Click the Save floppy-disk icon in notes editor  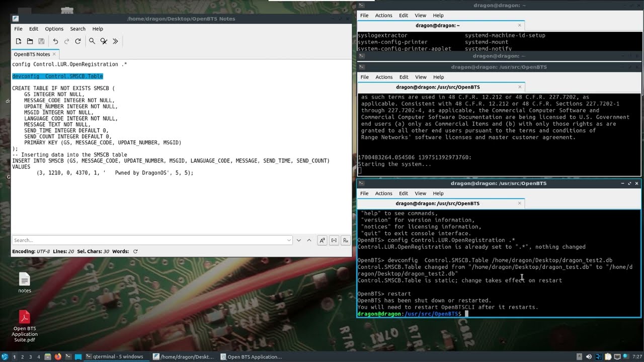pos(41,41)
